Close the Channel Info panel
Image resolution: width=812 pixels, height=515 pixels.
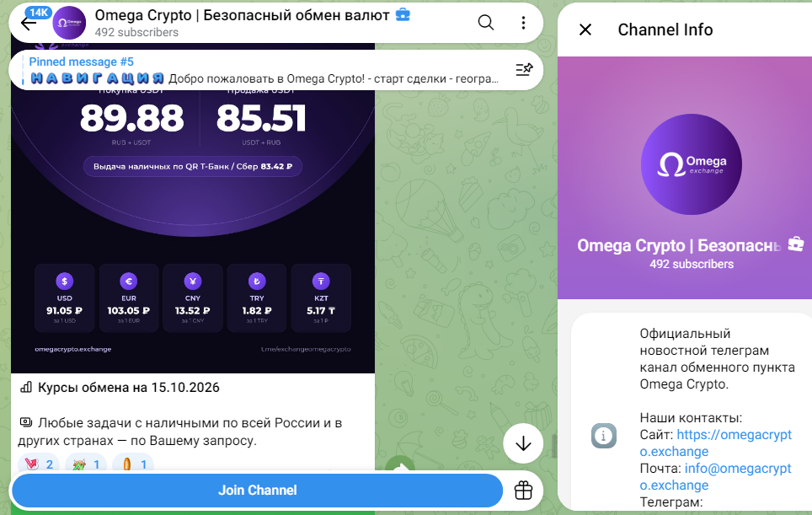[585, 30]
